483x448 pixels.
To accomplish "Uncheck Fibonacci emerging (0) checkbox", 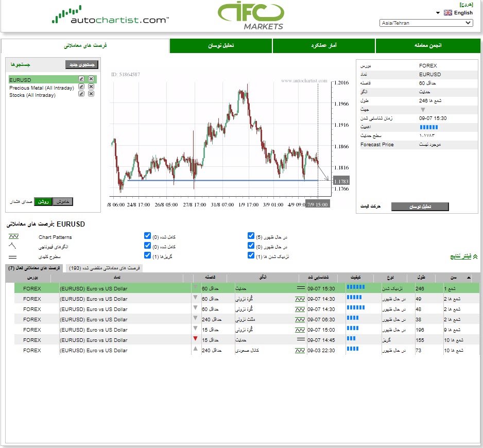I will (251, 246).
